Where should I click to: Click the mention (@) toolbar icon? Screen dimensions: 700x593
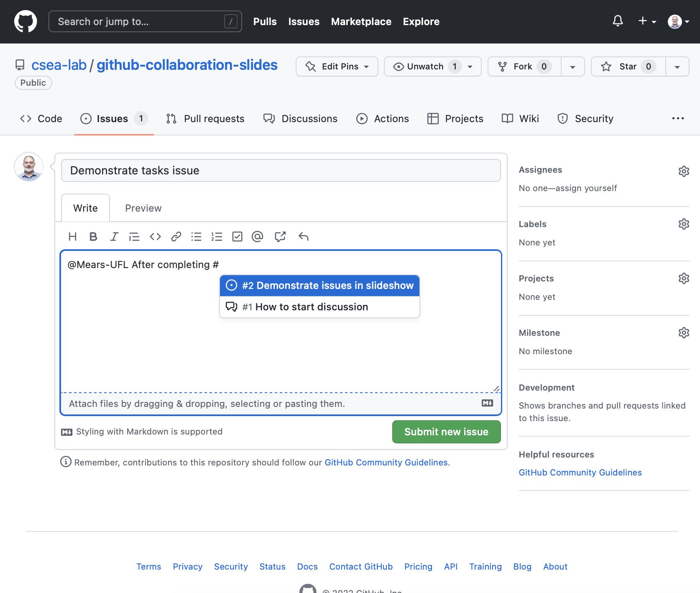258,237
